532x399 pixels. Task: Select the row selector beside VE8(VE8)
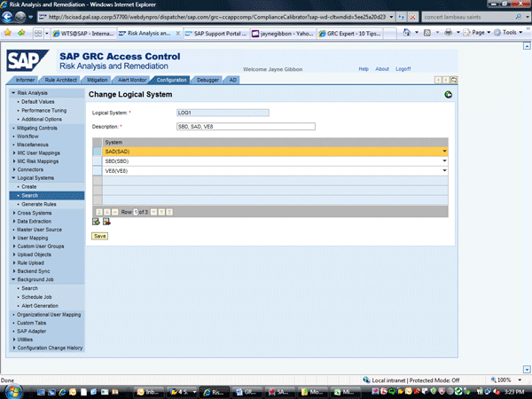[x=98, y=170]
